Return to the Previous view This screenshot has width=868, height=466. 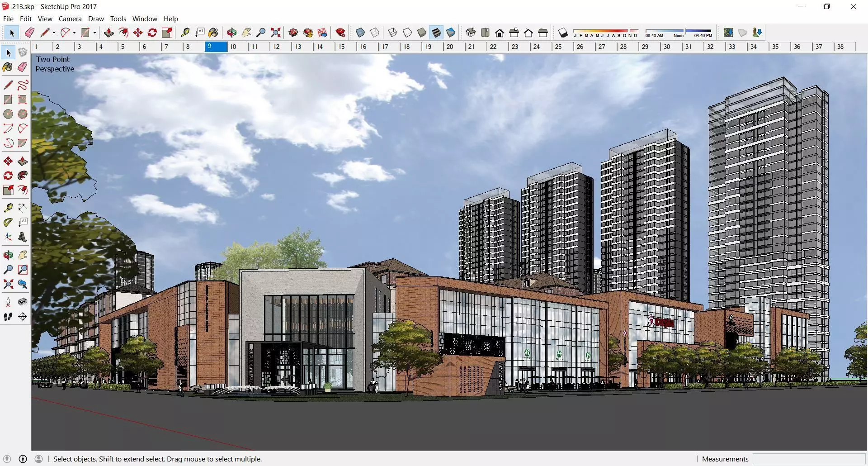point(23,284)
